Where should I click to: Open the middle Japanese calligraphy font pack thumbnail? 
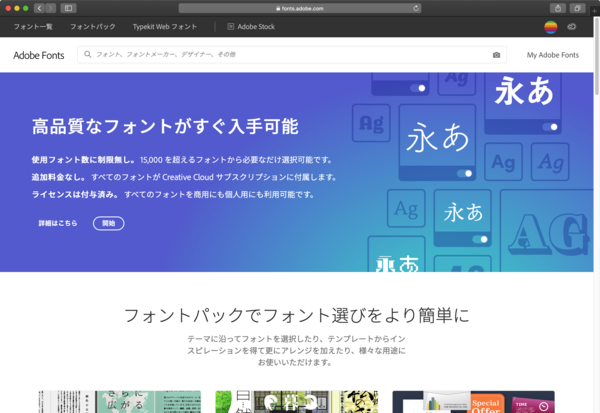click(297, 402)
